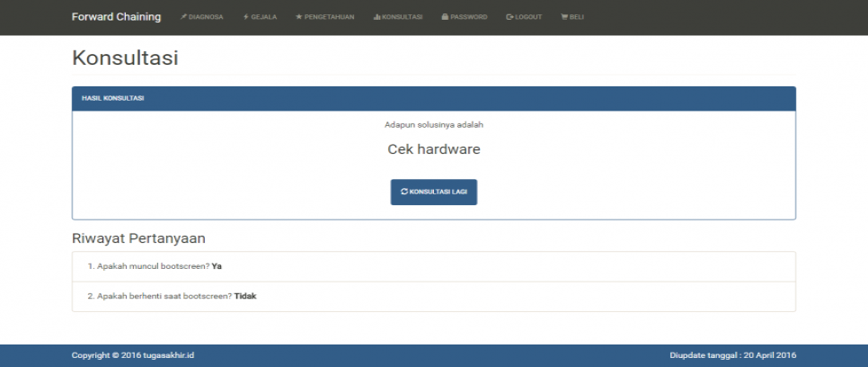Click the Hasil Konsultasi panel header

(x=434, y=99)
